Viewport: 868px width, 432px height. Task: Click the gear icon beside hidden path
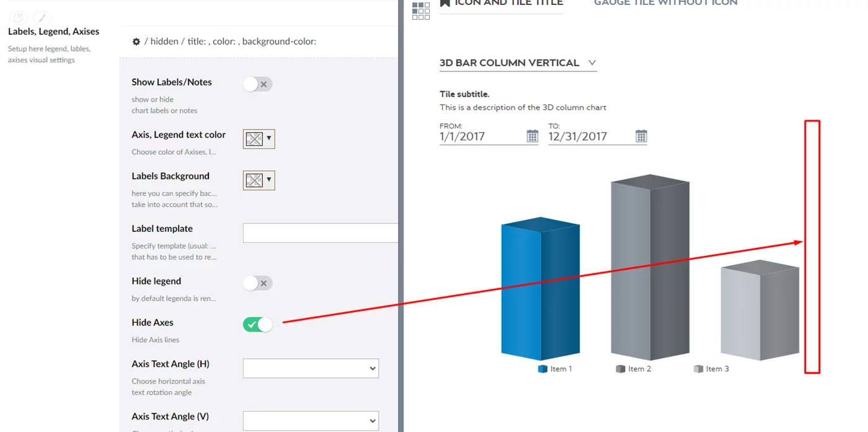click(x=136, y=42)
